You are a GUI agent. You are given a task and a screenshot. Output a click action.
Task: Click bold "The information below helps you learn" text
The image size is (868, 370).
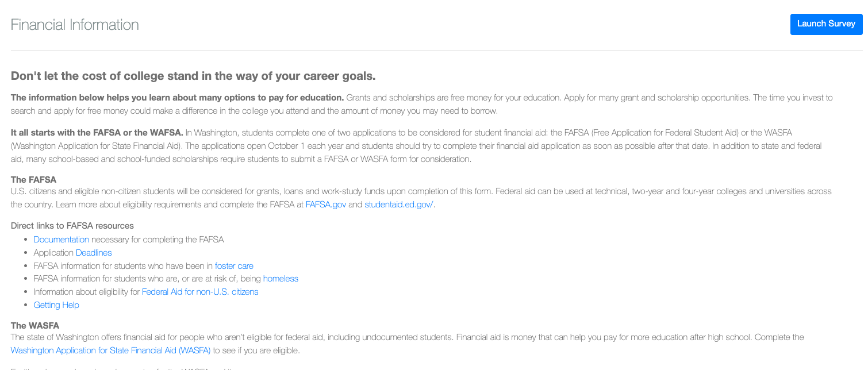click(177, 98)
